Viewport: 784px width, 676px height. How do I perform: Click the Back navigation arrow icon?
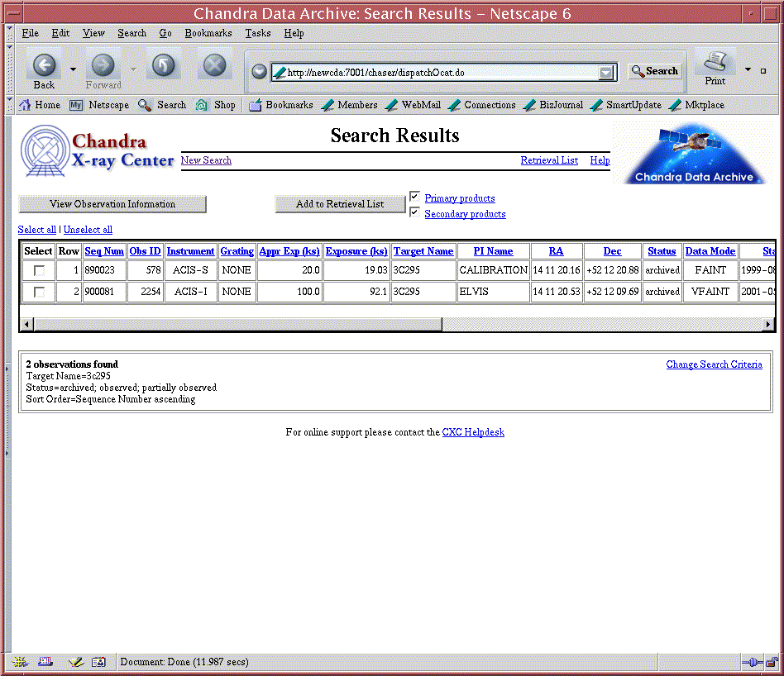click(44, 65)
